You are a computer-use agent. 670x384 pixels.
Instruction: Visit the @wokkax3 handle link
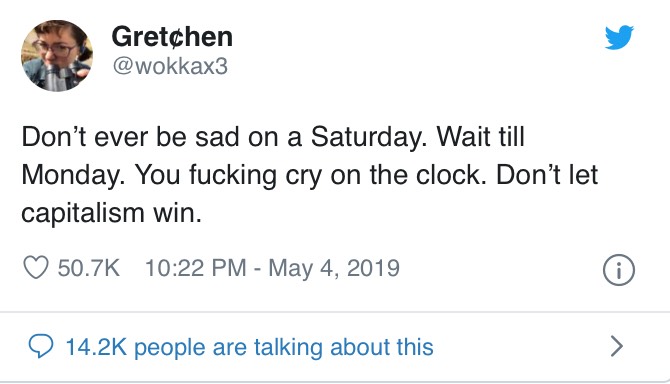tap(170, 67)
